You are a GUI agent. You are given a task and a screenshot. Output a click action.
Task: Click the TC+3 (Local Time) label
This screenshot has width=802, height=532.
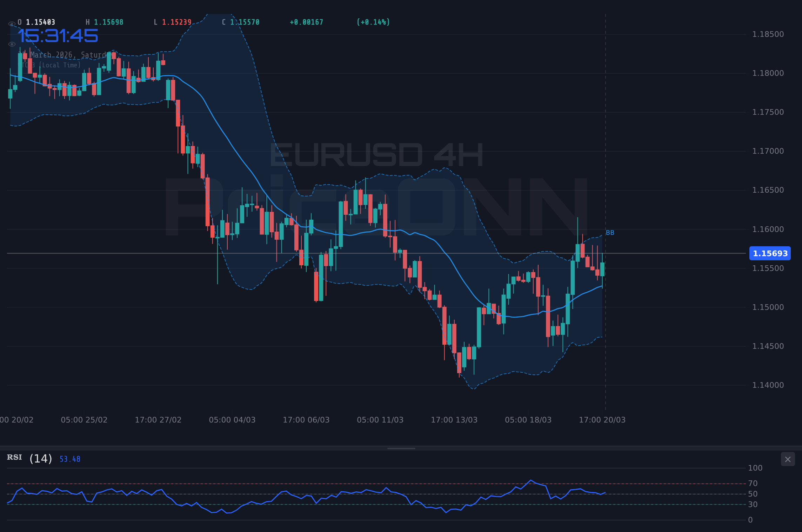(51, 65)
